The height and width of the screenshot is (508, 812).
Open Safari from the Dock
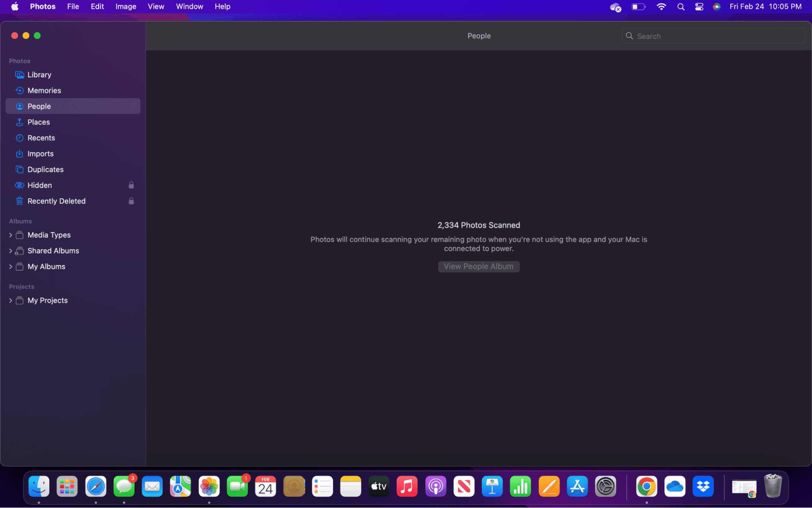click(96, 486)
